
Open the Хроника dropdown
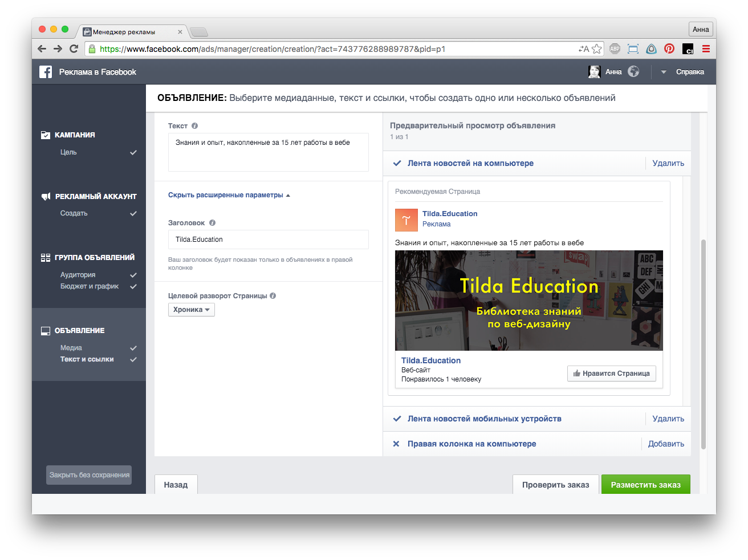coord(192,310)
